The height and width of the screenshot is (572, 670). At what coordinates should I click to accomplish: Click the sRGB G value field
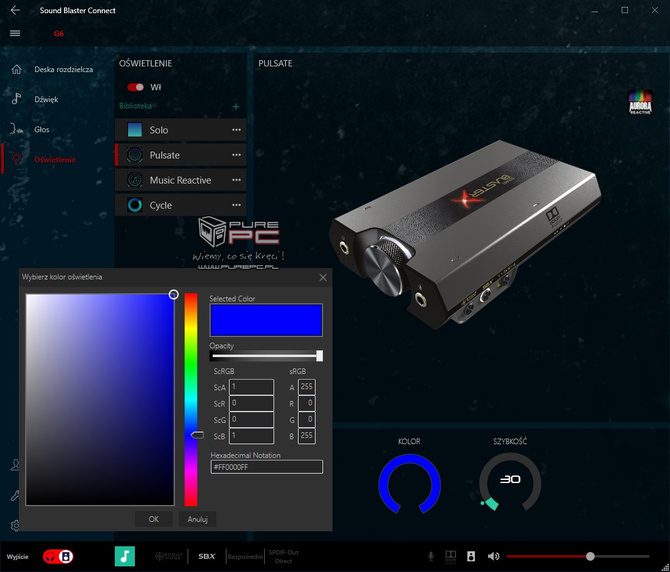(x=307, y=419)
